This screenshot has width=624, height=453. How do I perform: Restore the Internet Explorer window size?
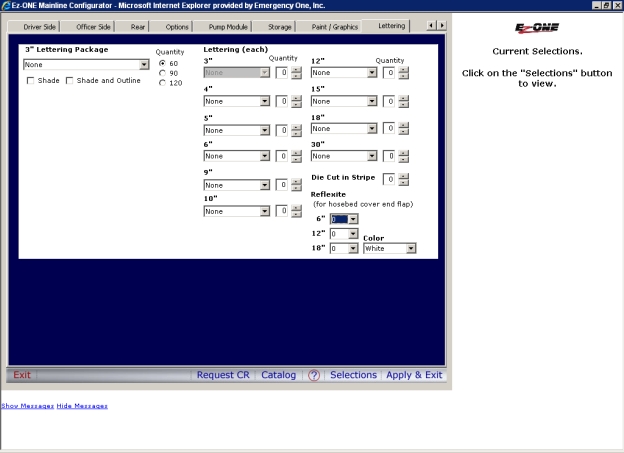[x=606, y=5]
